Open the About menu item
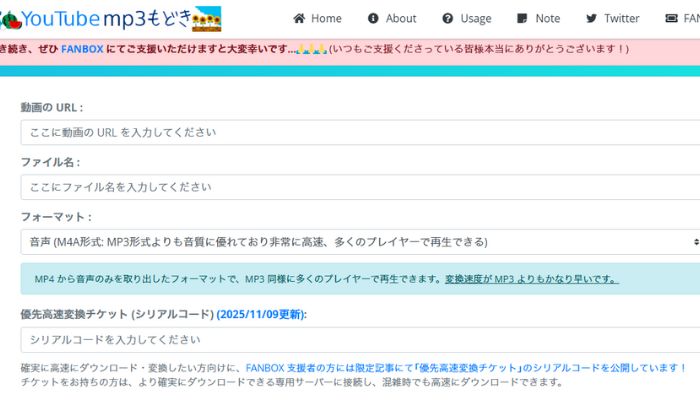 (392, 18)
